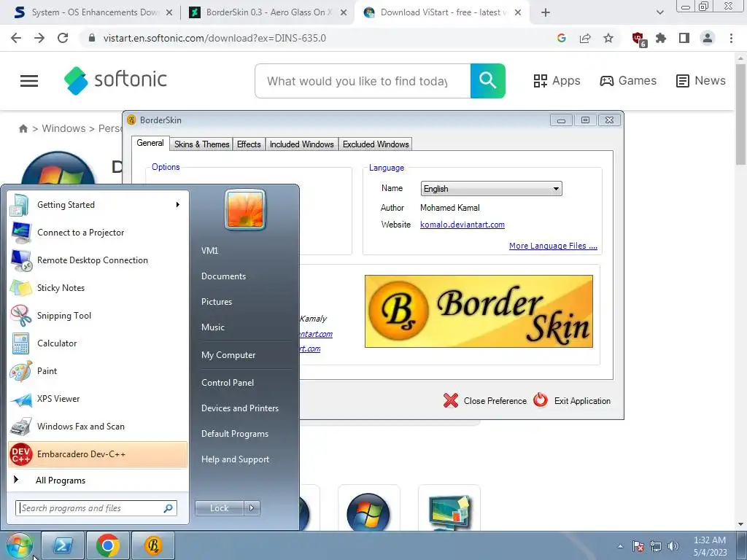Open Softonic Games section

point(628,81)
